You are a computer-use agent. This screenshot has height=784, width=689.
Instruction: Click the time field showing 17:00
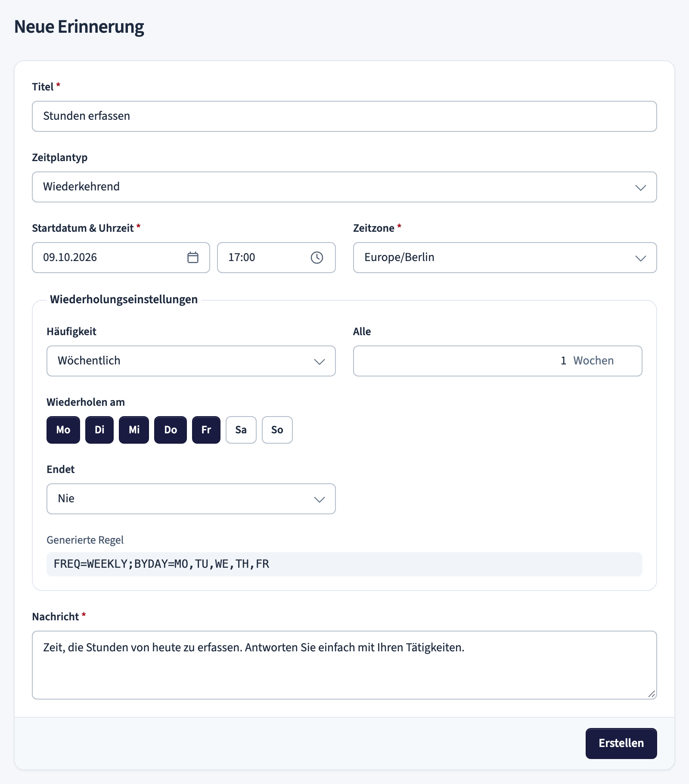click(x=276, y=258)
